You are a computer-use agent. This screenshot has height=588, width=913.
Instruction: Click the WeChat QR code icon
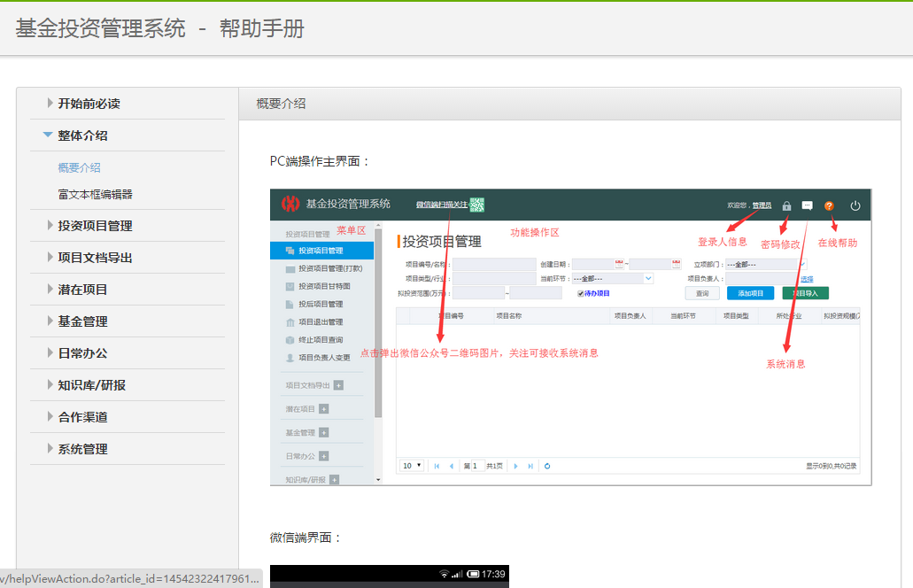click(x=477, y=205)
